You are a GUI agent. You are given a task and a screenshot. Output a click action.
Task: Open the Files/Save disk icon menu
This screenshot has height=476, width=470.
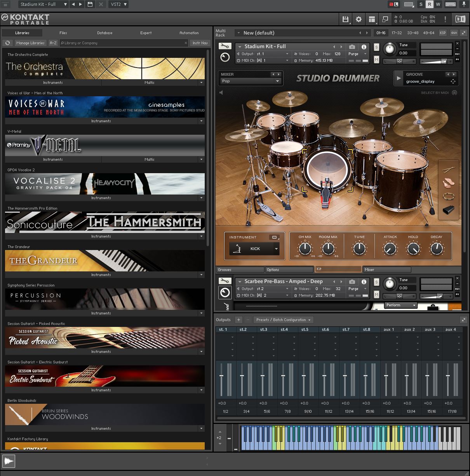(345, 19)
